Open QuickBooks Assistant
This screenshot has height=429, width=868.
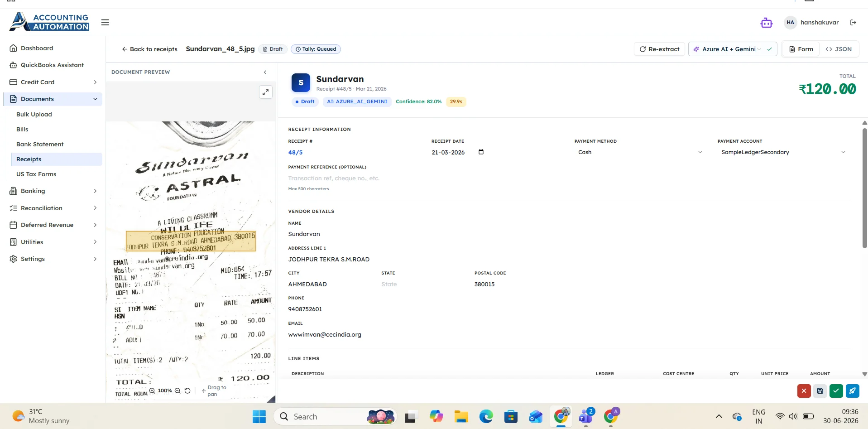coord(52,65)
